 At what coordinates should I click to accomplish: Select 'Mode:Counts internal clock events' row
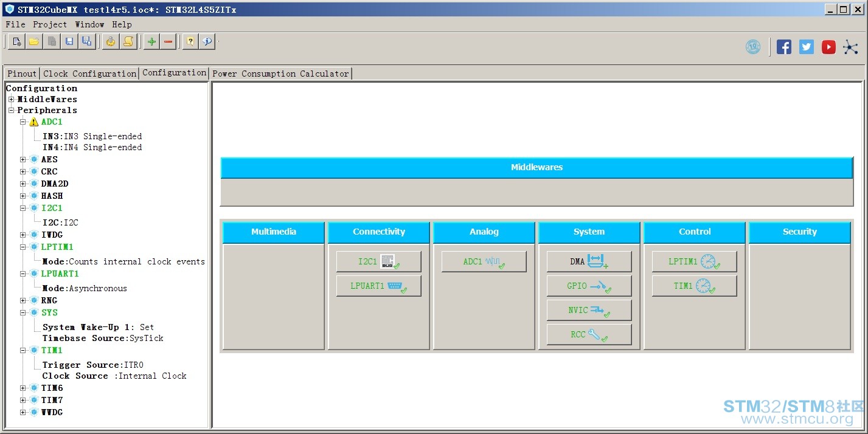(123, 262)
